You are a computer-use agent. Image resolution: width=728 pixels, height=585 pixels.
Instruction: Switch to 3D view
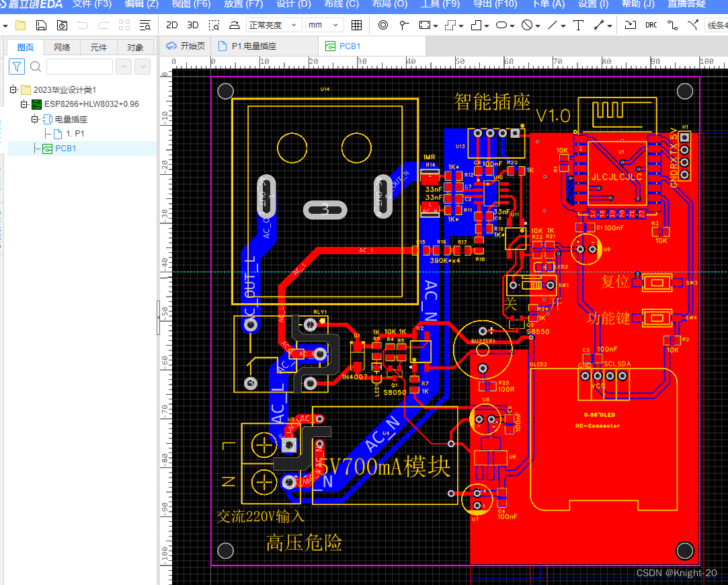tap(193, 25)
